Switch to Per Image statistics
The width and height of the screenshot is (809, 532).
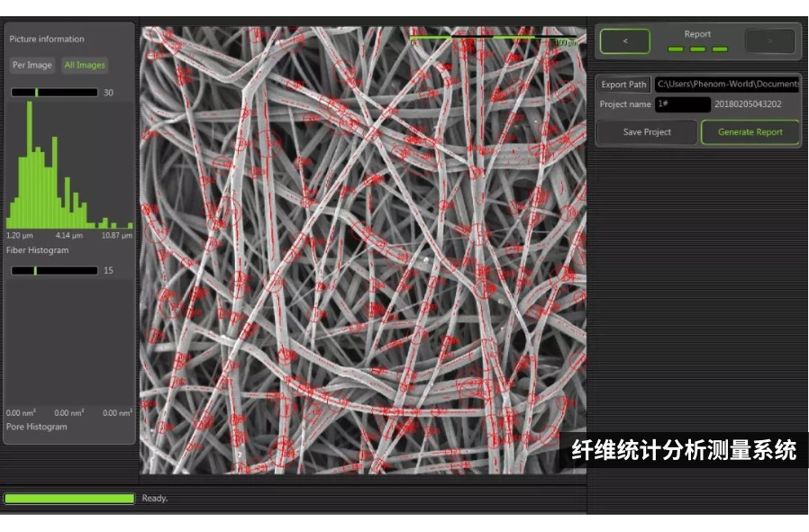click(32, 65)
